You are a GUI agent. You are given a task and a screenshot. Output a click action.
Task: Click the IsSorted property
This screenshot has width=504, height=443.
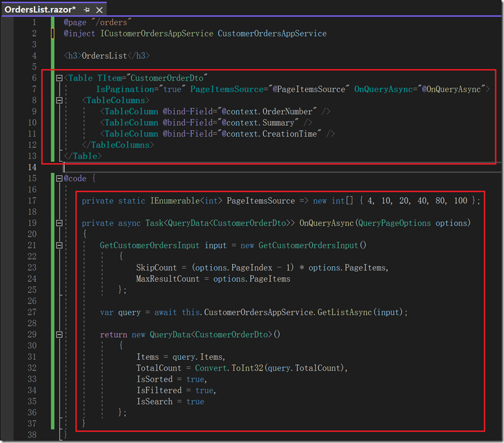tap(154, 380)
